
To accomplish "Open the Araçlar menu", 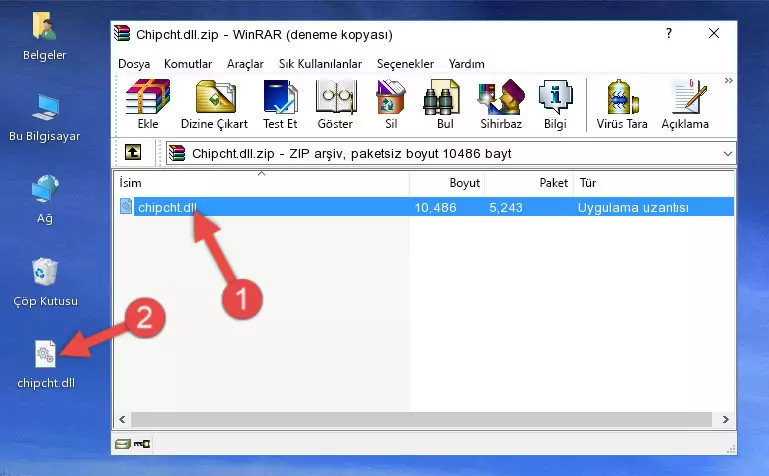I will [245, 64].
